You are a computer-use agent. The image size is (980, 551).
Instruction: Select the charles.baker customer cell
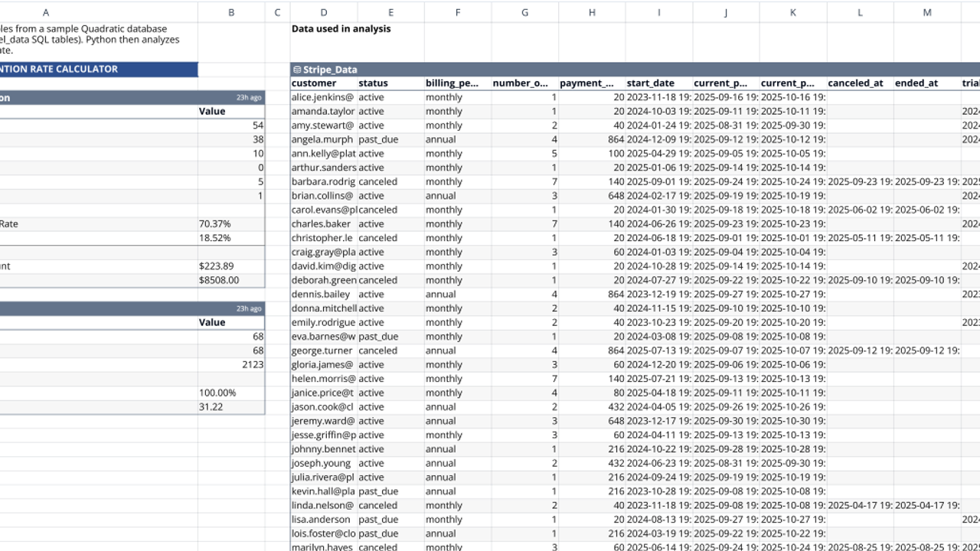[324, 224]
